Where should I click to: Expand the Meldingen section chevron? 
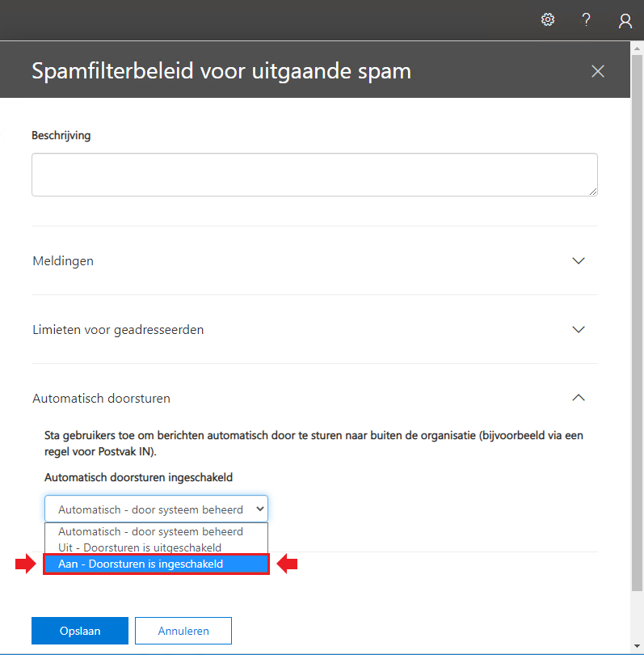point(578,260)
